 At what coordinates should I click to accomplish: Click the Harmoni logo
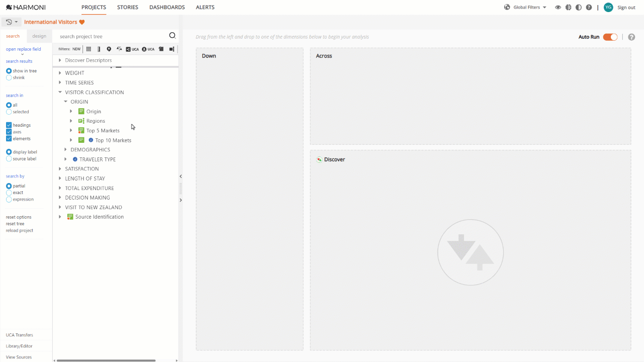pyautogui.click(x=26, y=8)
